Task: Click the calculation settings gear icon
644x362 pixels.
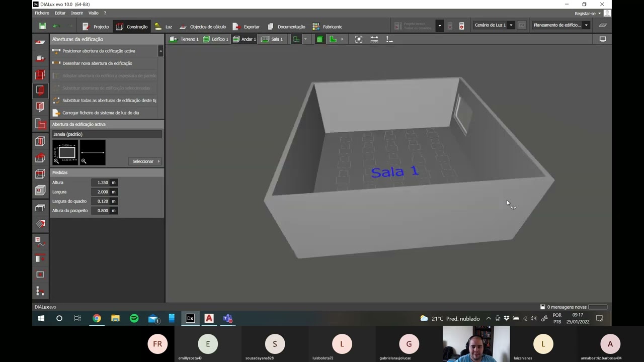Action: 462,26
